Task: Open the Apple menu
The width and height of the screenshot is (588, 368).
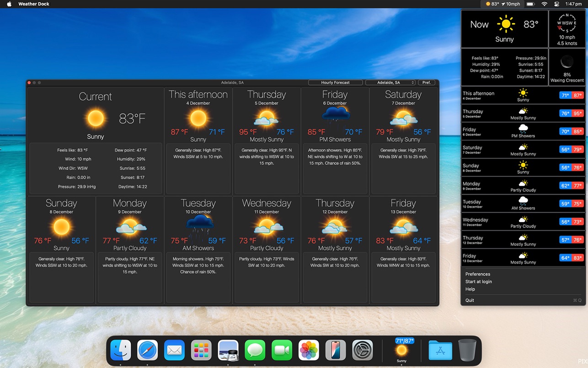Action: pyautogui.click(x=9, y=4)
